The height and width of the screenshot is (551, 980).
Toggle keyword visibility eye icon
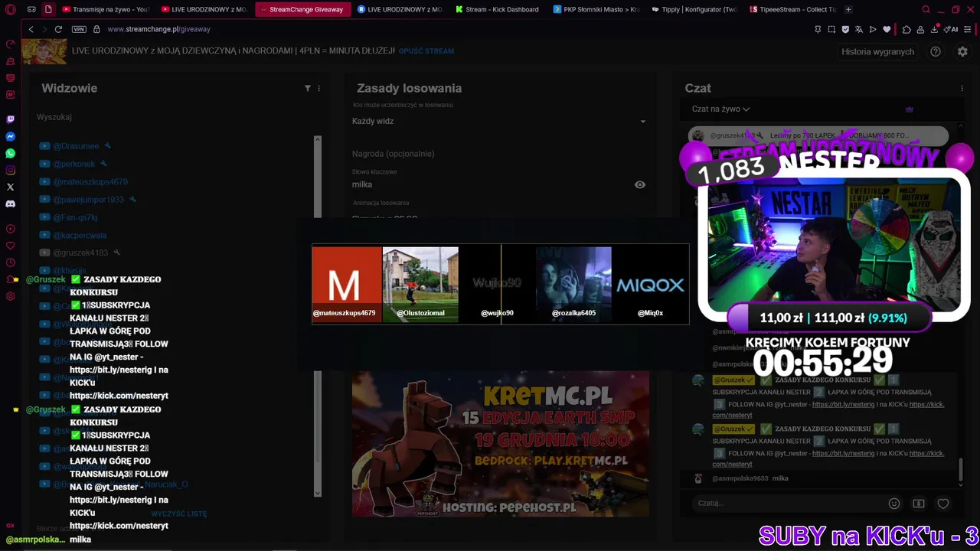pyautogui.click(x=640, y=184)
